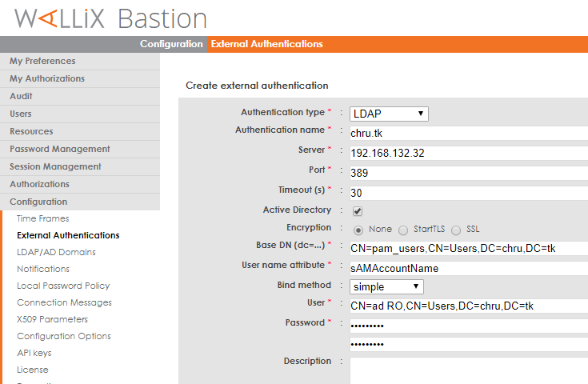Open the Audit menu section

click(x=21, y=96)
